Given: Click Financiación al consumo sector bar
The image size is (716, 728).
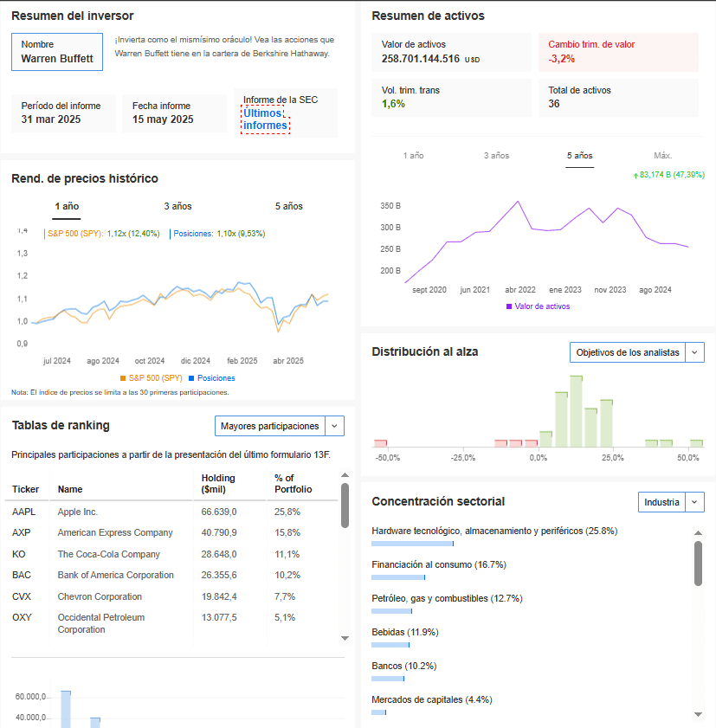Looking at the screenshot, I should click(x=398, y=577).
